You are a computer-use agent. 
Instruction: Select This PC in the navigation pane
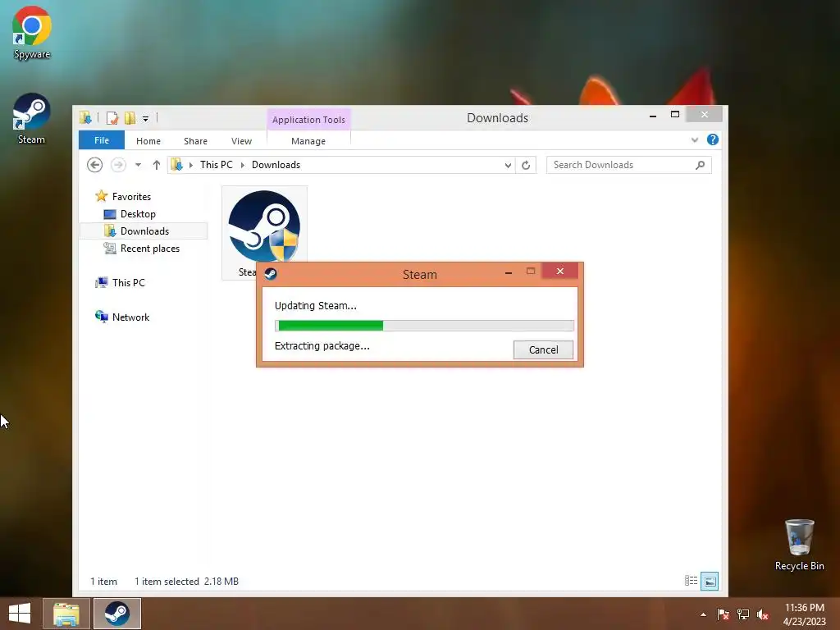tap(128, 283)
